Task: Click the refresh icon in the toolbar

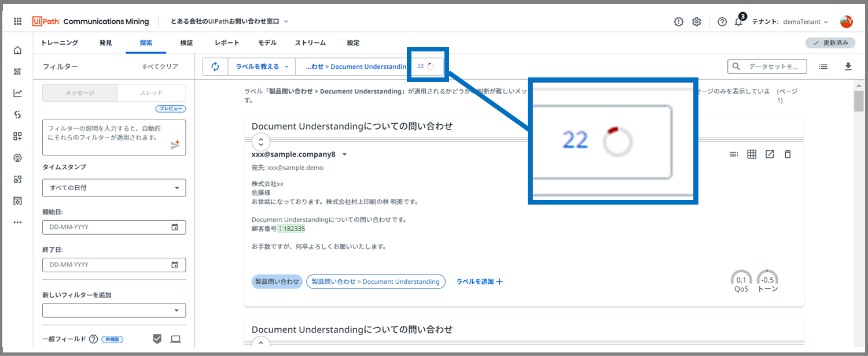Action: [215, 66]
